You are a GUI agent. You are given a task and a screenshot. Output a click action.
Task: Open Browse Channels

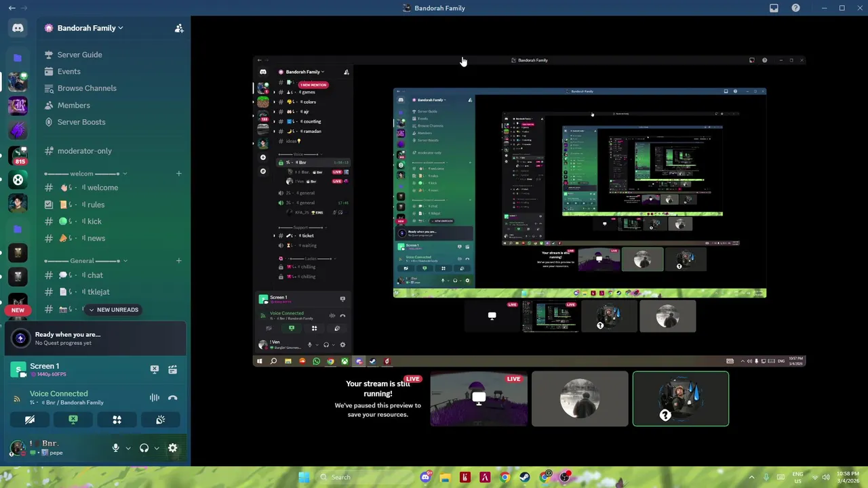coord(114,88)
